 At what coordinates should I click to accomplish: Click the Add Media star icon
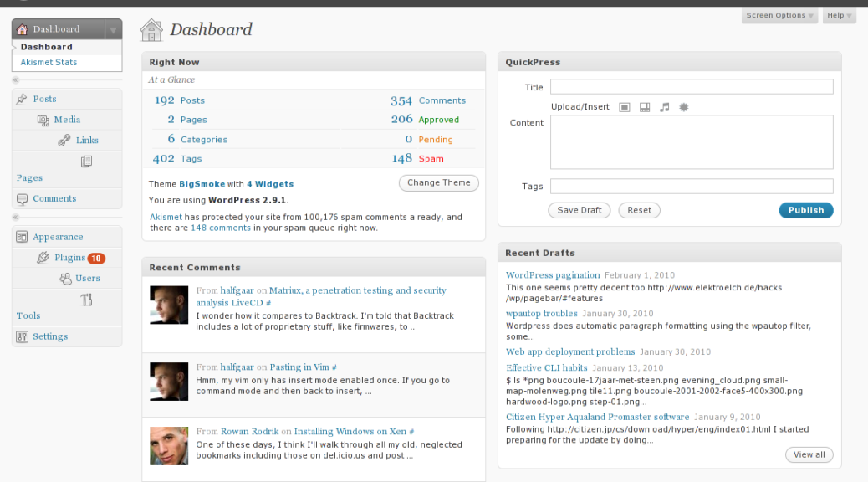click(684, 107)
